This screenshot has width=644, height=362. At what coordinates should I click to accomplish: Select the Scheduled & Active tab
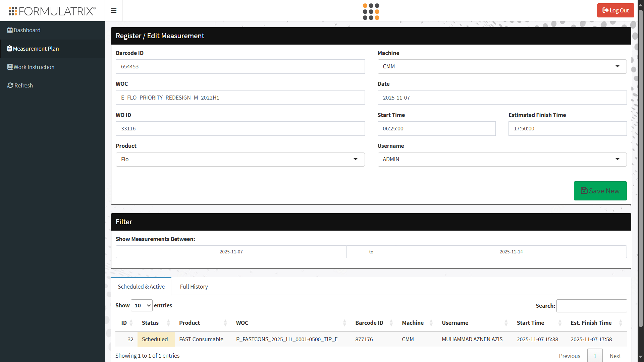[x=141, y=287]
